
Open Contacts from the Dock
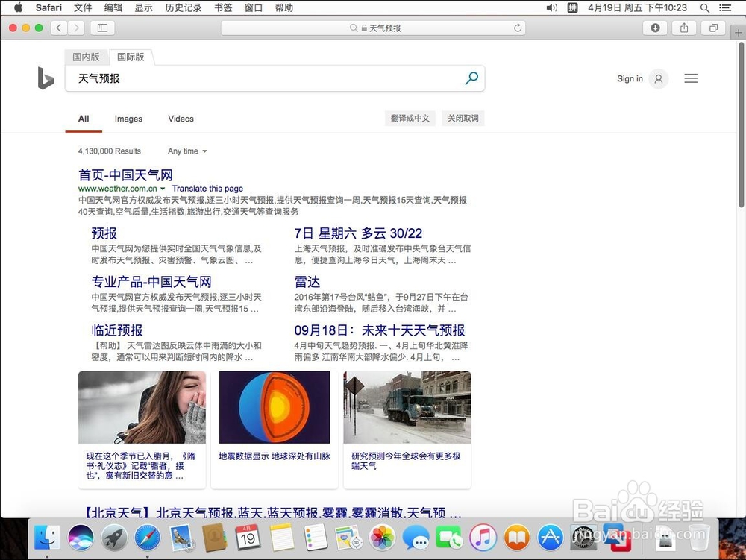(x=215, y=538)
